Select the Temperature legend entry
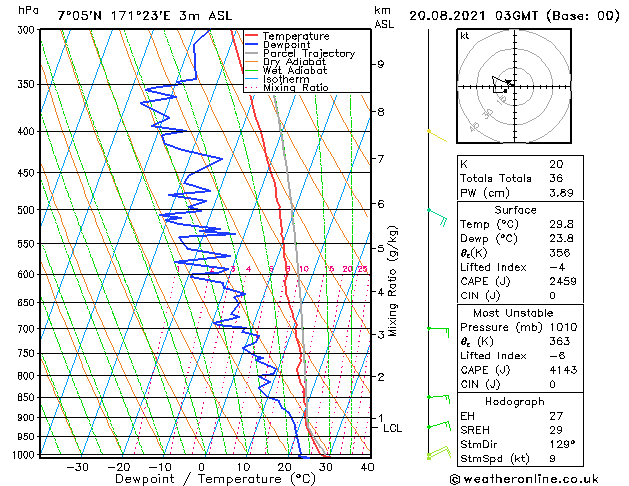Image resolution: width=629 pixels, height=486 pixels. point(295,36)
